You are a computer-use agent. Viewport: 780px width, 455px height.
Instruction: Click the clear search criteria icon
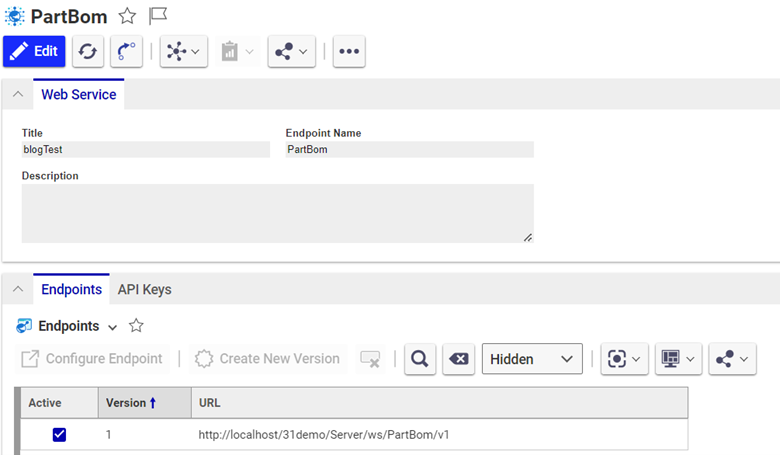[458, 359]
